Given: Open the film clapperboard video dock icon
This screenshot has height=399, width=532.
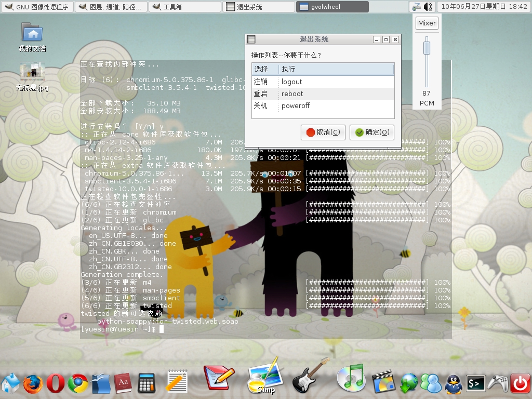Looking at the screenshot, I should [384, 382].
